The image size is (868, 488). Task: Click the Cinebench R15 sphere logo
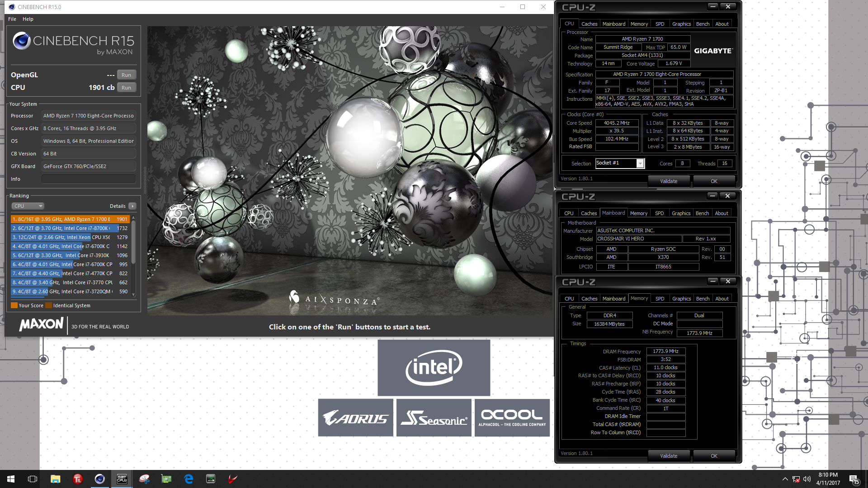pos(21,41)
